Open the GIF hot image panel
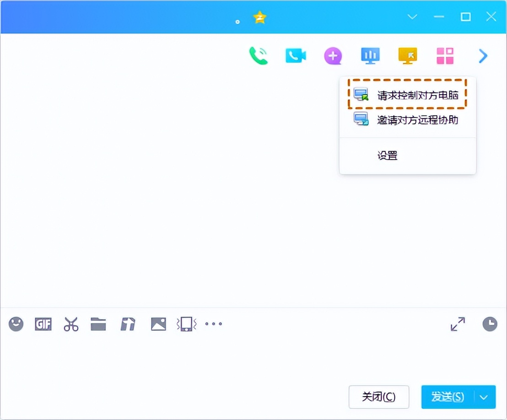Viewport: 507px width, 420px height. [x=43, y=324]
